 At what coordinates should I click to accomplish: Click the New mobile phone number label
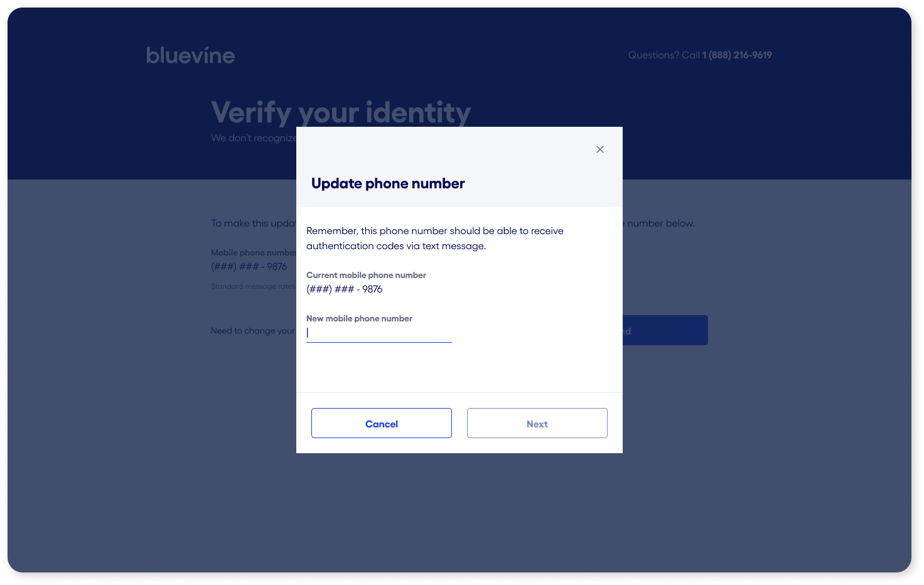[359, 318]
